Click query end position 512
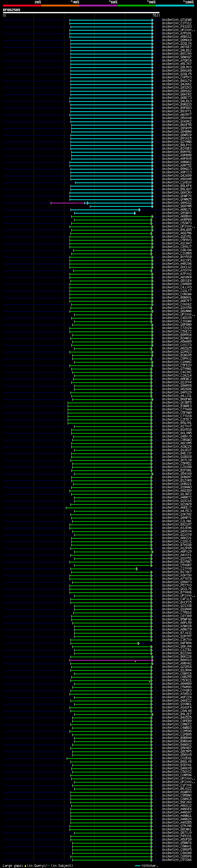 pyautogui.click(x=155, y=15)
